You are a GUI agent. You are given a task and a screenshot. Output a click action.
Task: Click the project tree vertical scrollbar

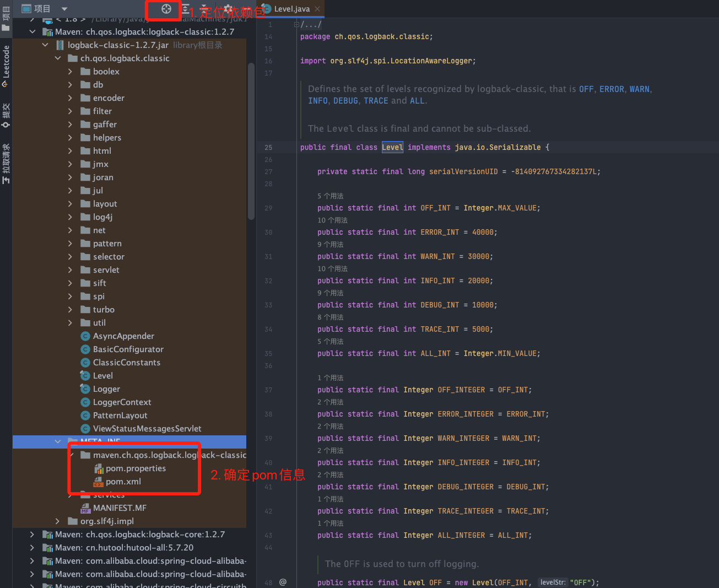(x=251, y=141)
